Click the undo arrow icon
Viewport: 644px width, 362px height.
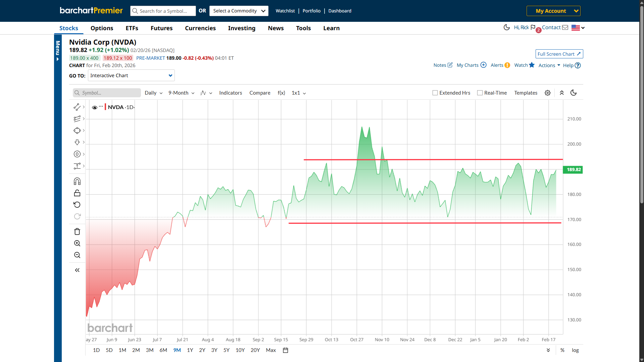(x=77, y=205)
